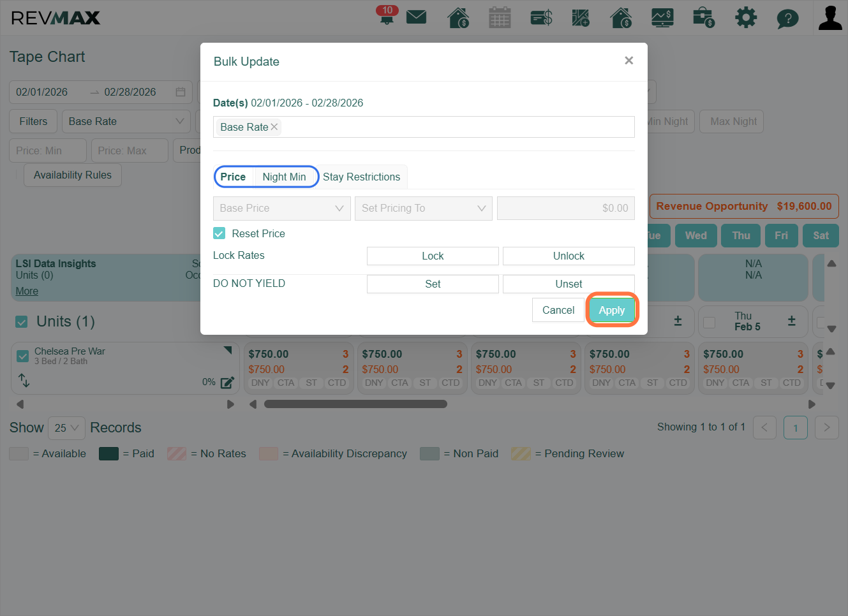The image size is (848, 616).
Task: Expand the Base Price dropdown
Action: coord(282,208)
